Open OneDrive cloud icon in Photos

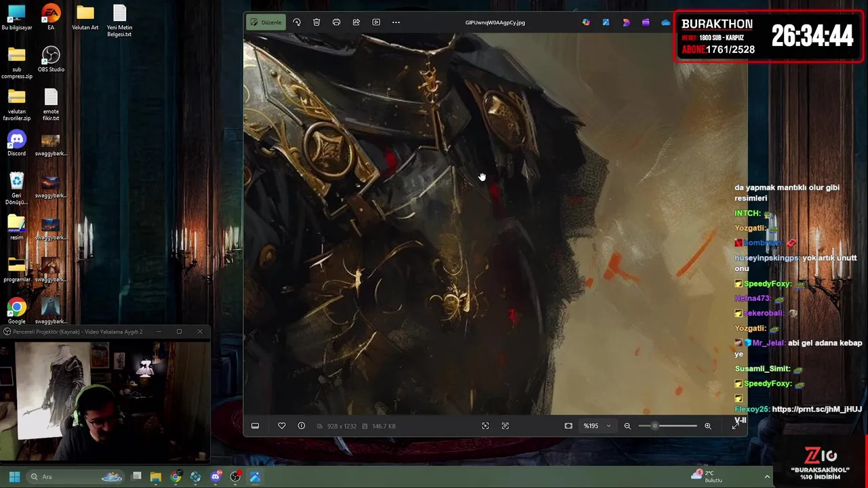665,22
